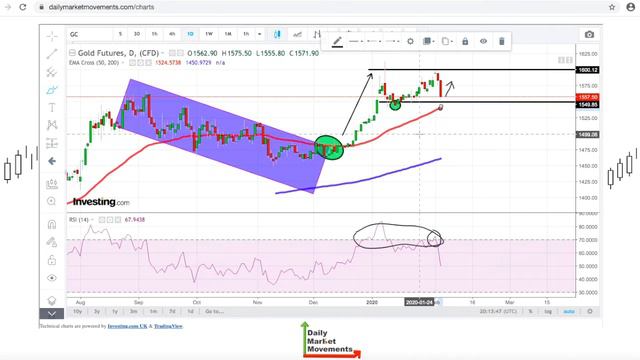Select the crosshair cursor tool
The width and height of the screenshot is (640, 360).
point(52,37)
